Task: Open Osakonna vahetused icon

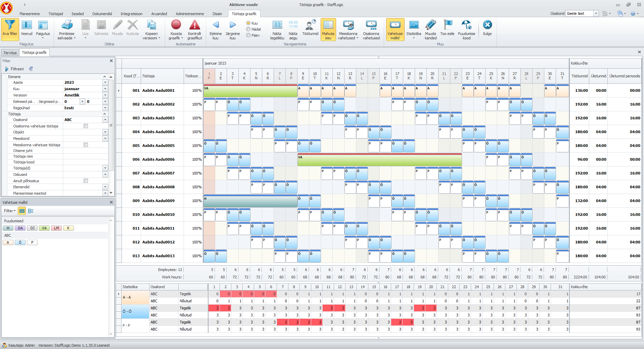Action: point(371,25)
